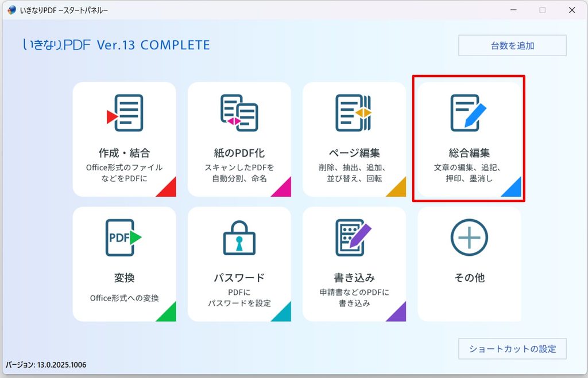Click the ページ編集 title text
This screenshot has width=588, height=378.
pos(354,153)
